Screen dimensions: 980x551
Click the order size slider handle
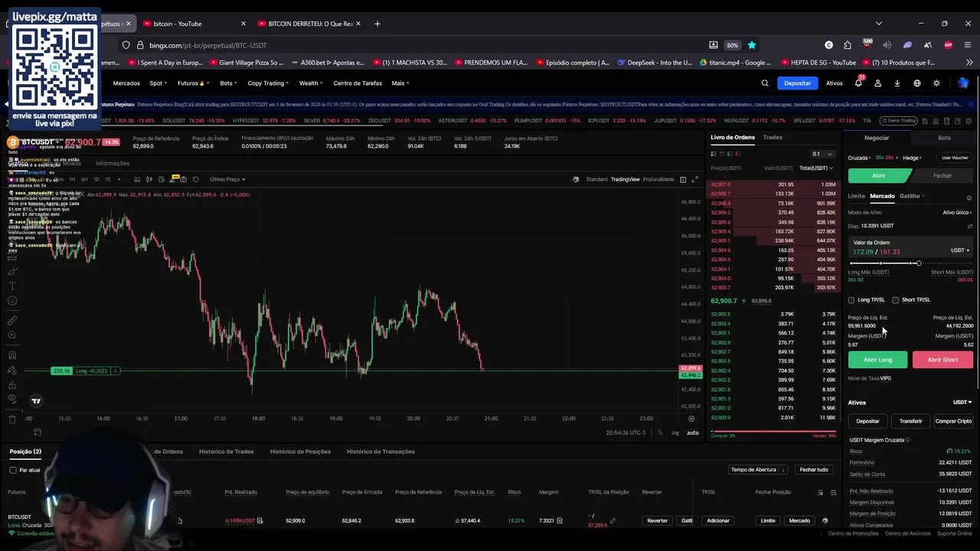(x=919, y=263)
